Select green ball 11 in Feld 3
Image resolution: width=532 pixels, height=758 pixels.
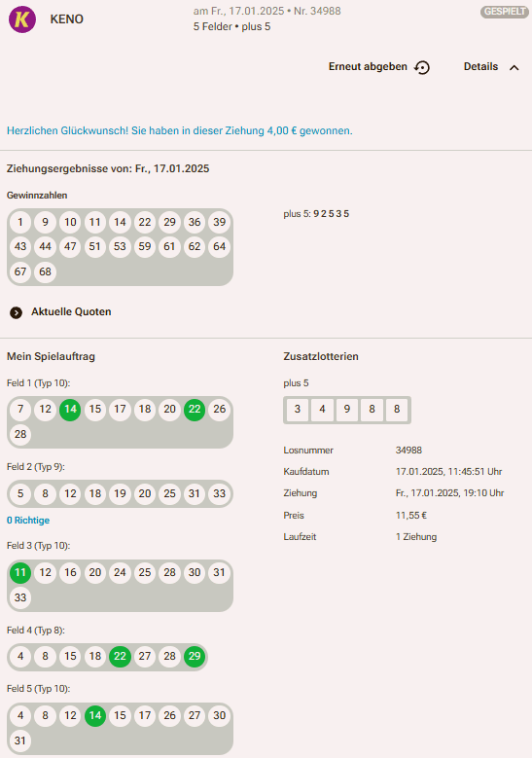(x=20, y=573)
